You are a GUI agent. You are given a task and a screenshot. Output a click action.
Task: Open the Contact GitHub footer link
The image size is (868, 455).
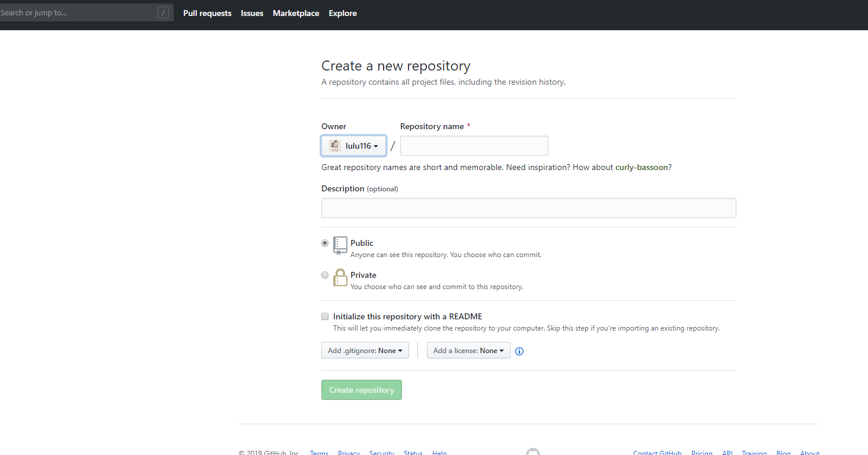[x=658, y=453]
